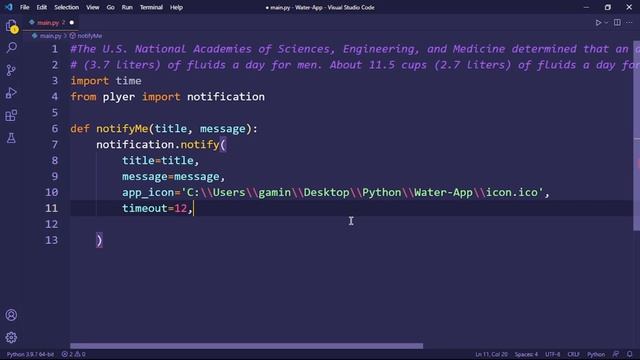The height and width of the screenshot is (360, 640).
Task: Click the 'import time' code line
Action: [x=106, y=81]
